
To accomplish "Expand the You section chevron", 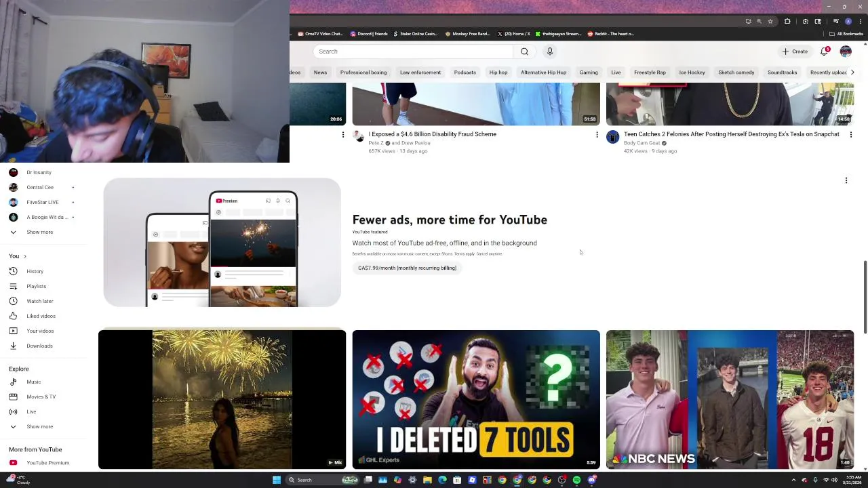I will 25,256.
